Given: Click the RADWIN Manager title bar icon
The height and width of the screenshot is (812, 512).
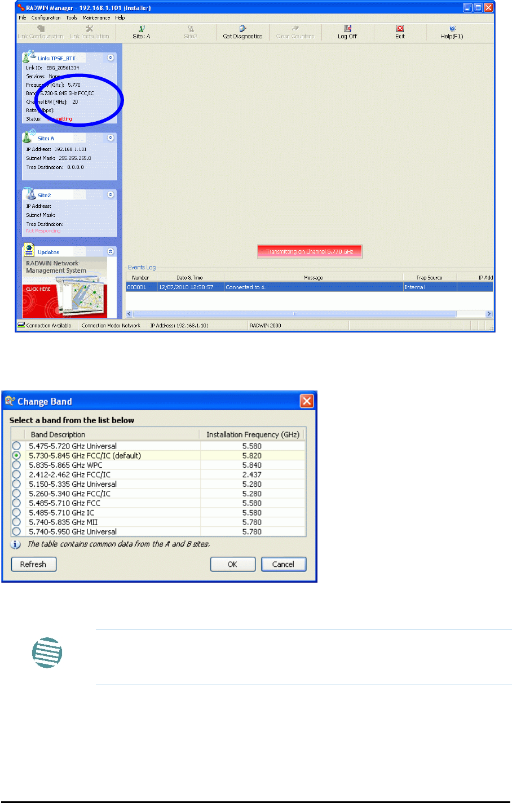Looking at the screenshot, I should (x=21, y=8).
